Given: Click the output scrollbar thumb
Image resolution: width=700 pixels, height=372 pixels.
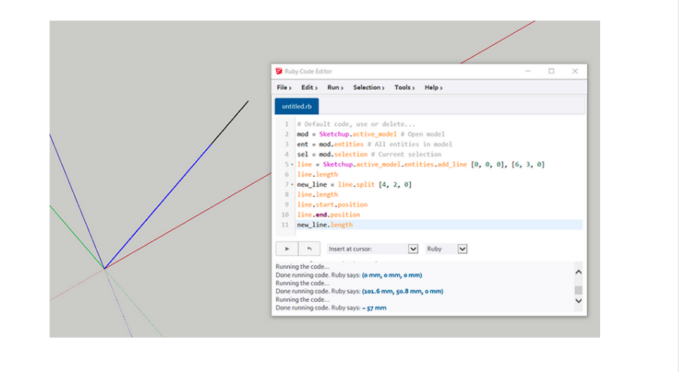Looking at the screenshot, I should pos(579,290).
